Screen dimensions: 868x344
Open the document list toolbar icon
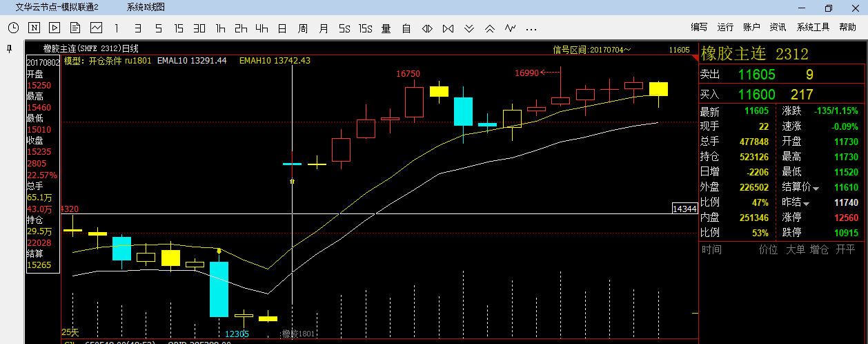[x=75, y=28]
